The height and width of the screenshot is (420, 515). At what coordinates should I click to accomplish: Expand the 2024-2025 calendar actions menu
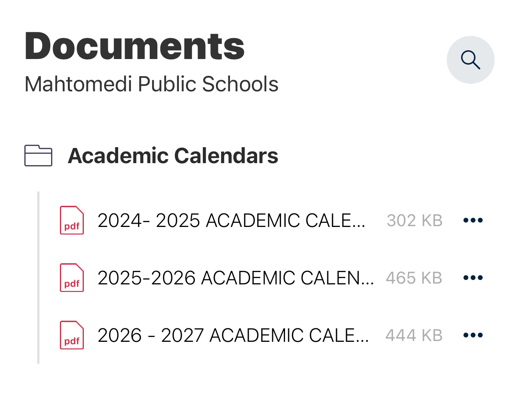(473, 220)
